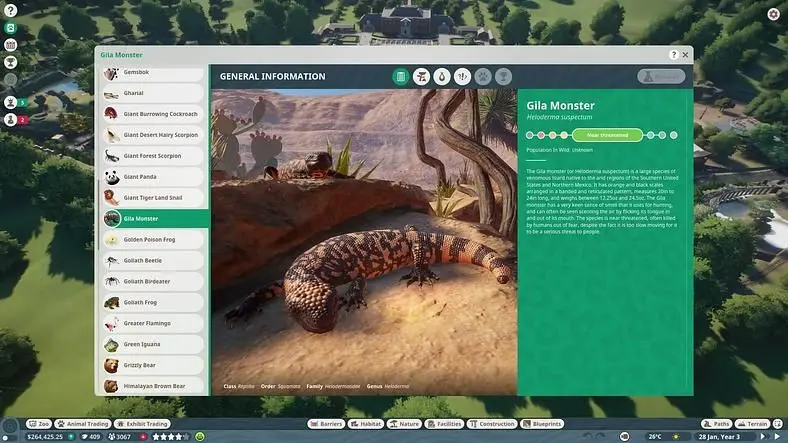The height and width of the screenshot is (443, 788).
Task: Open the Terrain tool
Action: point(752,424)
